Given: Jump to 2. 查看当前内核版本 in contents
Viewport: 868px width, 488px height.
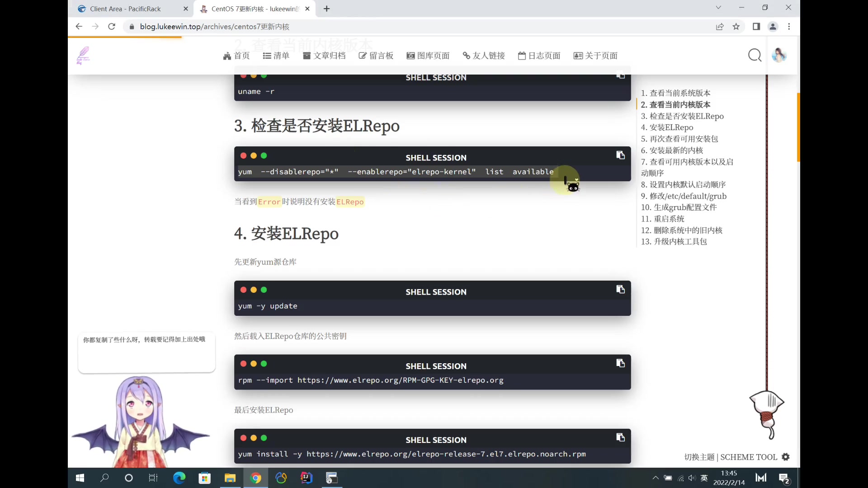Looking at the screenshot, I should pos(676,104).
